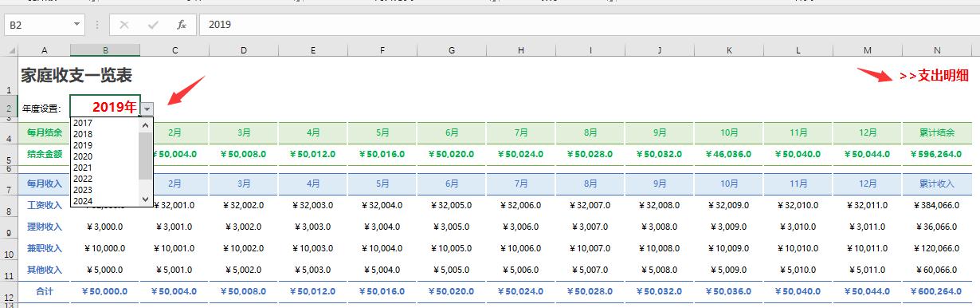980x308 pixels.
Task: Select column C header
Action: click(x=174, y=50)
